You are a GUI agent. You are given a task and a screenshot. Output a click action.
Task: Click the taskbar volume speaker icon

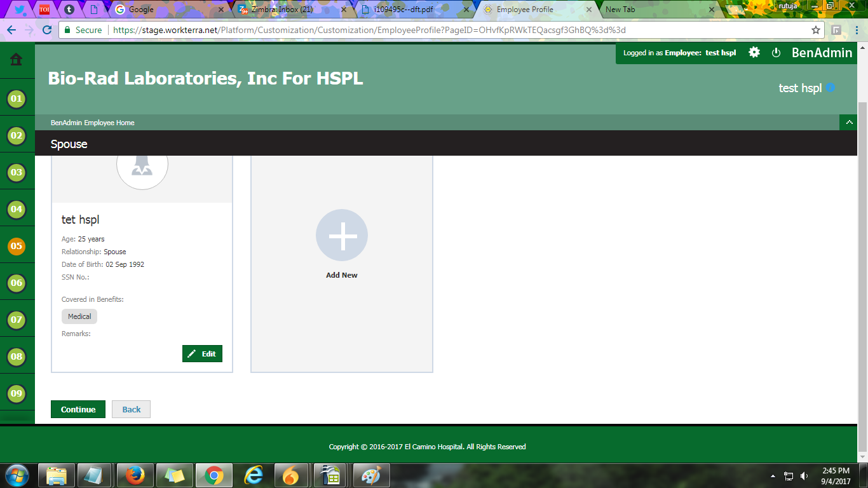804,475
